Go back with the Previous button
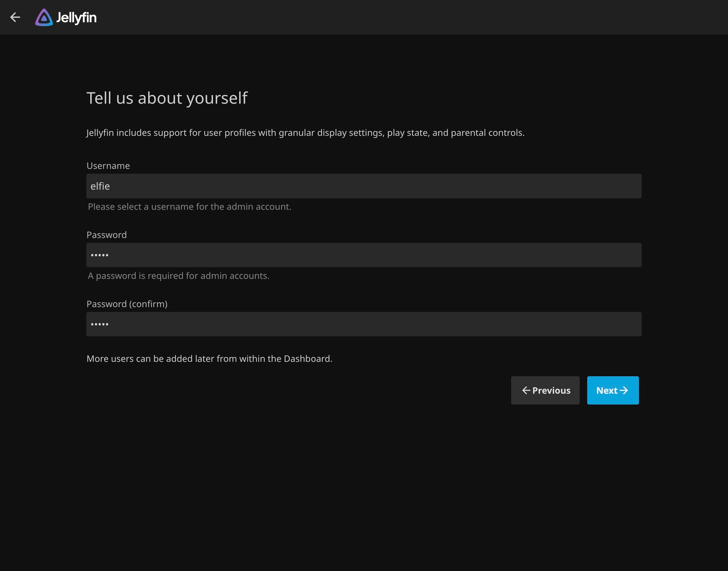Screen dimensions: 728x571 click(x=545, y=390)
